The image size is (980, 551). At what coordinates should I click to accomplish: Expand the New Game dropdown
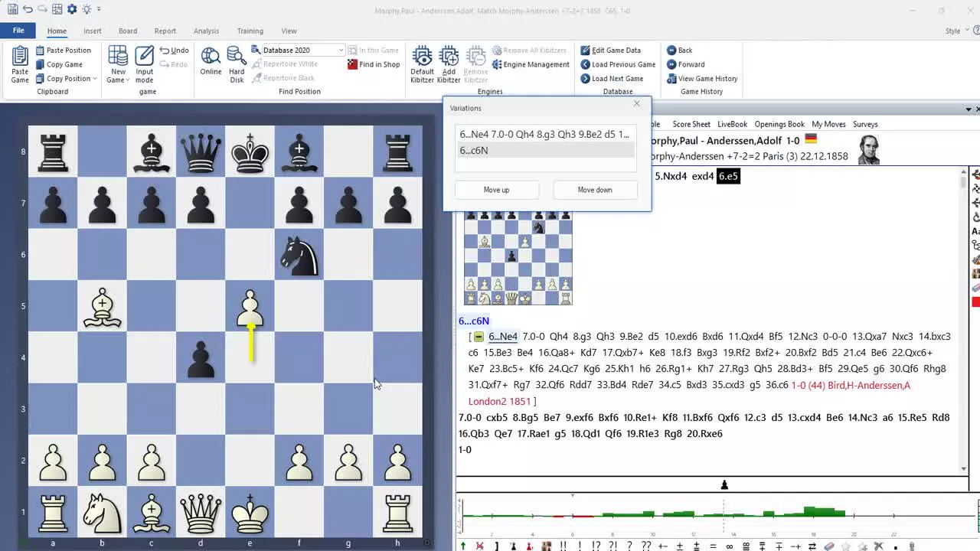pyautogui.click(x=117, y=80)
